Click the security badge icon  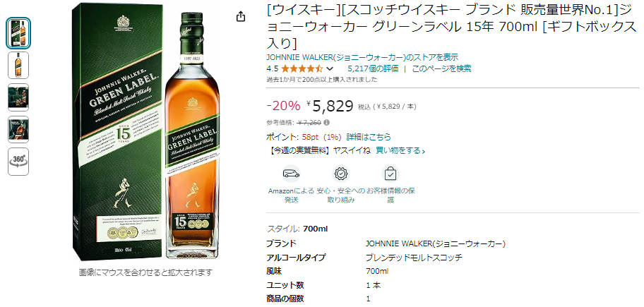click(340, 174)
